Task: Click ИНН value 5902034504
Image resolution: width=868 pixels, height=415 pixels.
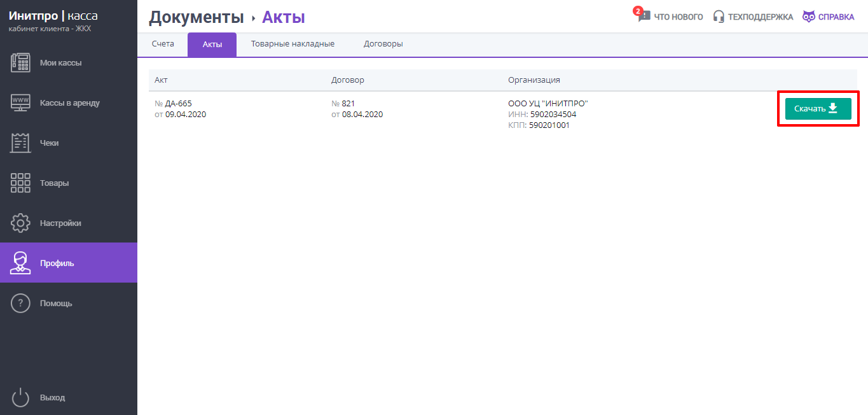Action: [x=553, y=114]
